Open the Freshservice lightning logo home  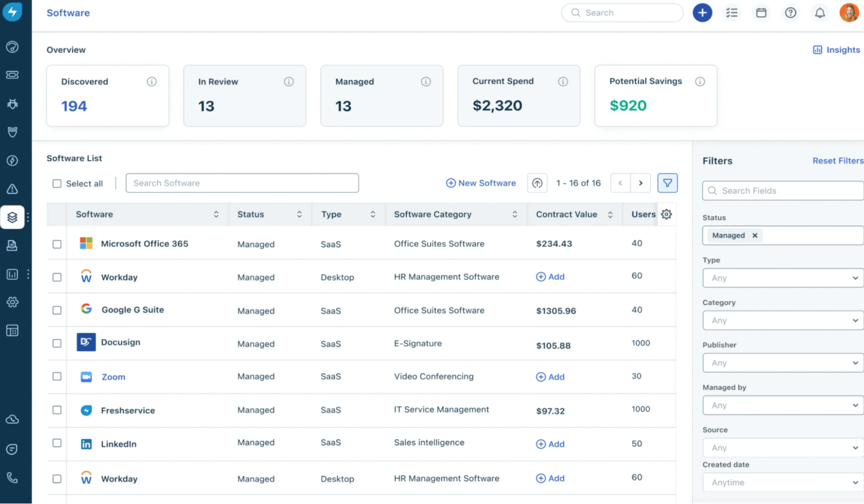[x=12, y=12]
